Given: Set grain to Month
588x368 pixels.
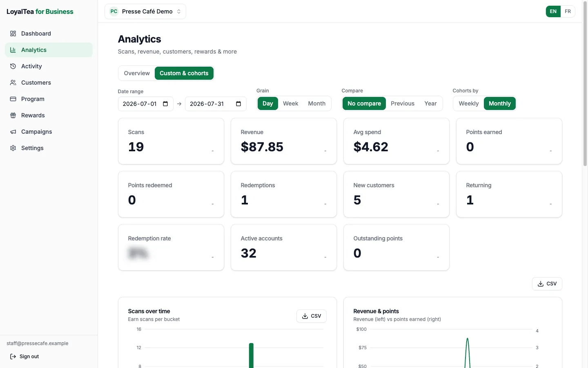Looking at the screenshot, I should coord(316,103).
